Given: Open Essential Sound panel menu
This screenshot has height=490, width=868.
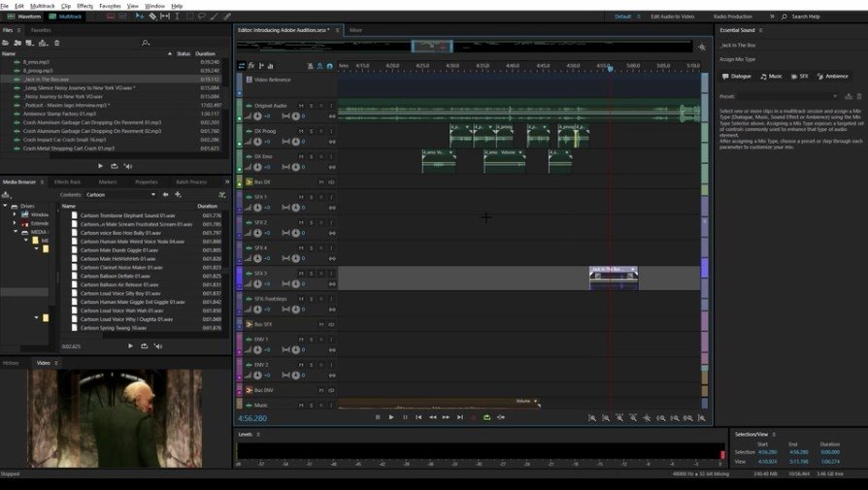Looking at the screenshot, I should pyautogui.click(x=760, y=30).
